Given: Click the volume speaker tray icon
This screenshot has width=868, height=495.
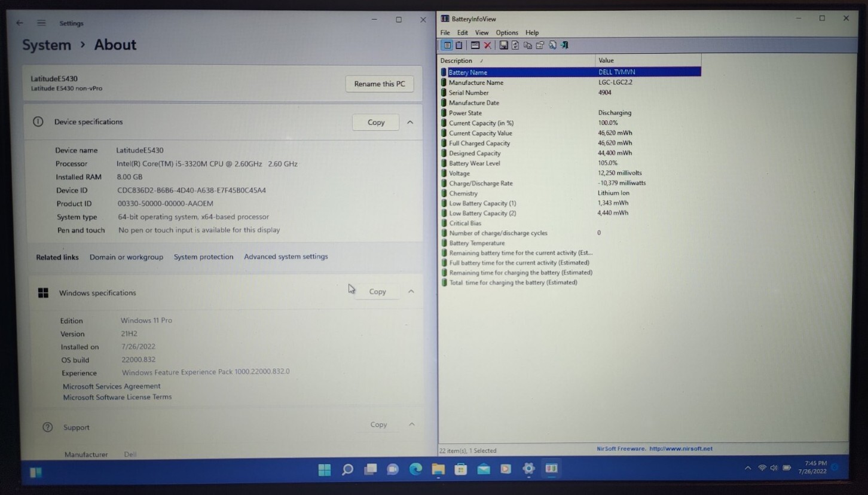Looking at the screenshot, I should [x=774, y=467].
